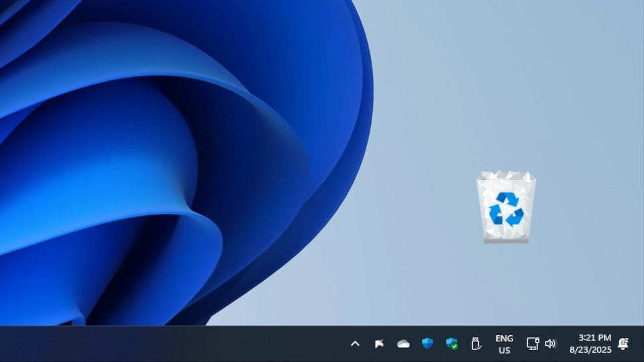Expand the hidden icons tray chevron
This screenshot has width=644, height=362.
coord(356,344)
